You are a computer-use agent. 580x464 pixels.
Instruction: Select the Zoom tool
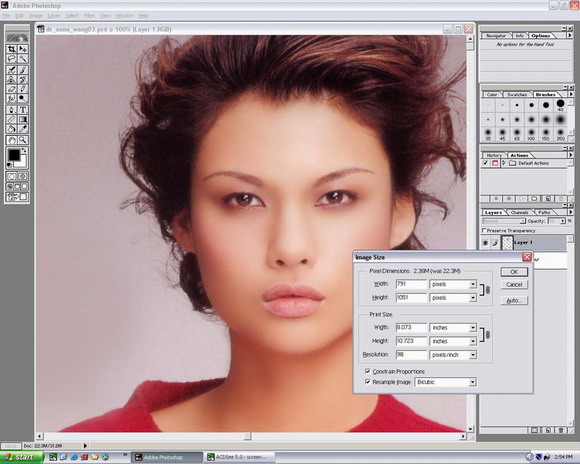[23, 140]
